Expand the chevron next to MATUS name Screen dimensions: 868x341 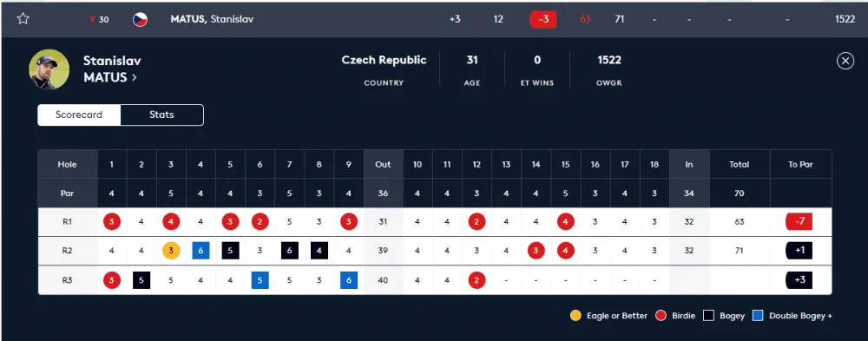pos(134,78)
